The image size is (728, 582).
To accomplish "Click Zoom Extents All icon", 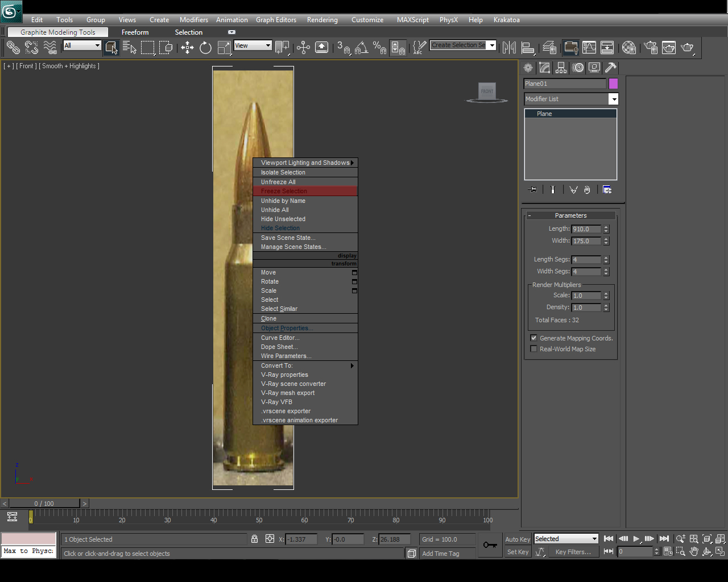I will pyautogui.click(x=720, y=538).
